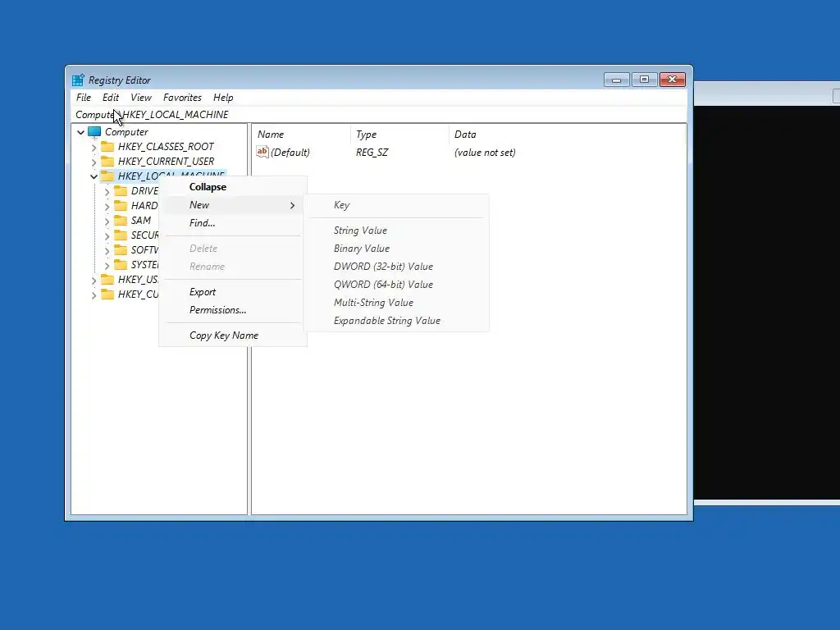Viewport: 840px width, 630px height.
Task: Click the Registry Editor title bar icon
Action: [78, 80]
